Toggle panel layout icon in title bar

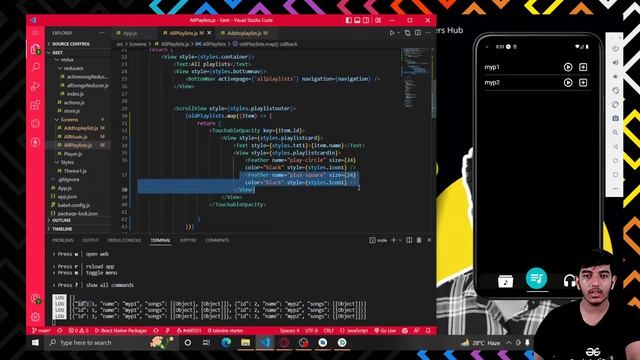[357, 20]
